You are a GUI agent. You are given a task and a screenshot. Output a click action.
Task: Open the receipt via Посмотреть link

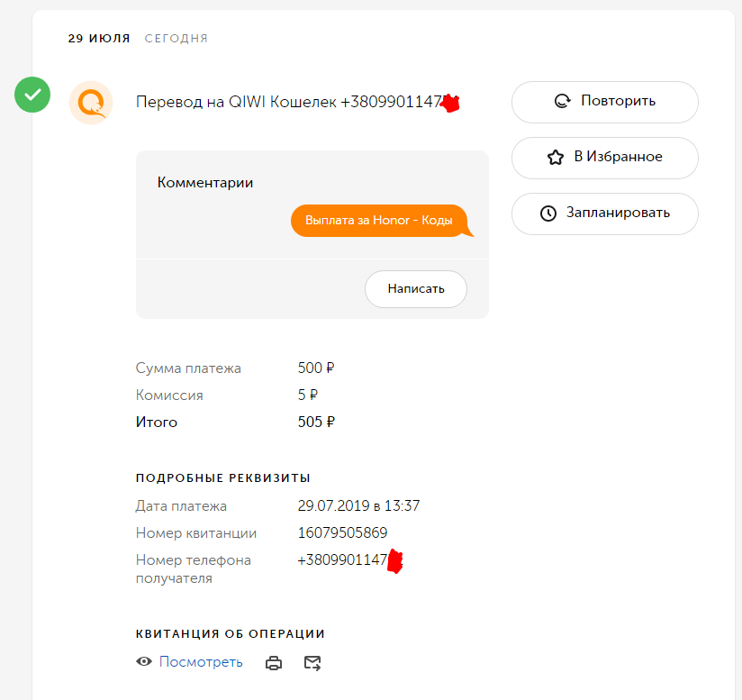click(x=201, y=662)
